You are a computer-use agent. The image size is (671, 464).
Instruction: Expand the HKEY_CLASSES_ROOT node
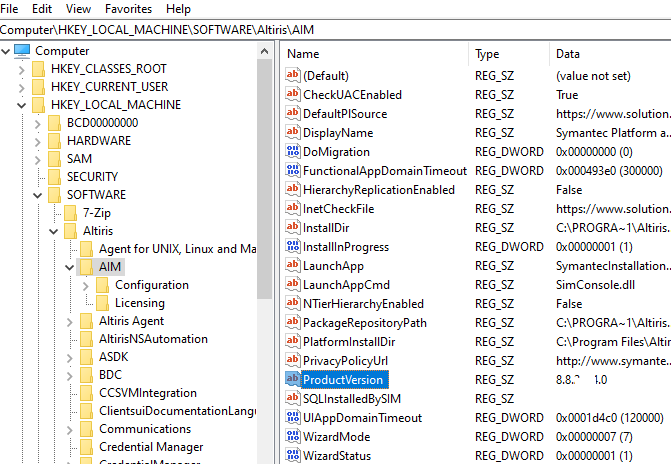(x=21, y=69)
